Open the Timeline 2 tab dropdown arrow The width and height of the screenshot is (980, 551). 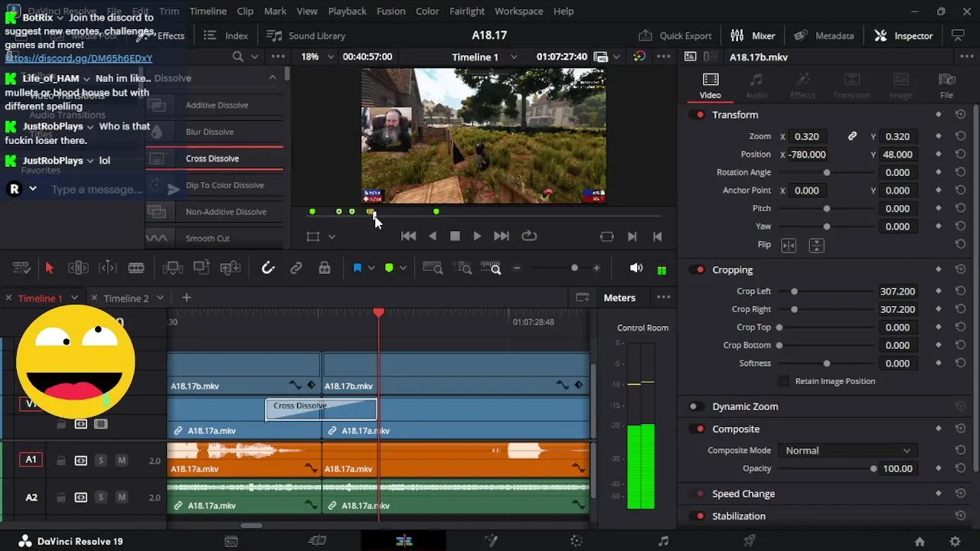160,298
